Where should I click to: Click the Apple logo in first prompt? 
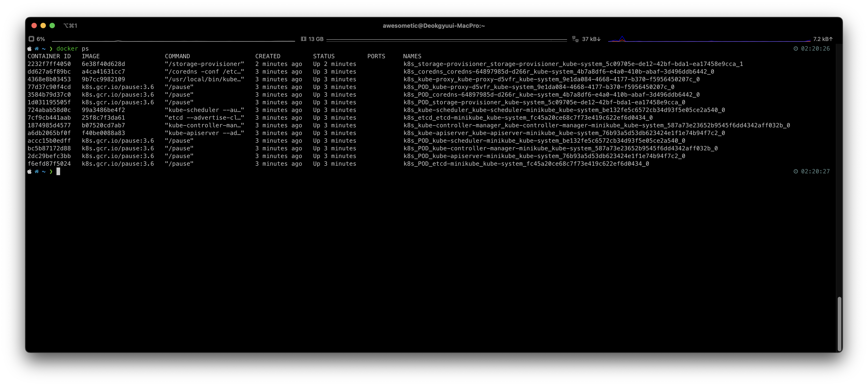coord(30,49)
